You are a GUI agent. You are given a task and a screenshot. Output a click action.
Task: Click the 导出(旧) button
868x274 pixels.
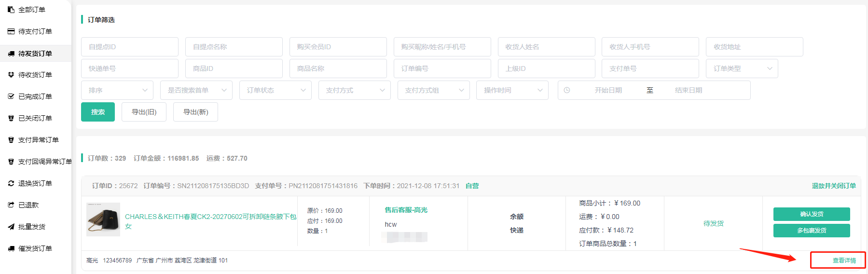[x=144, y=112]
